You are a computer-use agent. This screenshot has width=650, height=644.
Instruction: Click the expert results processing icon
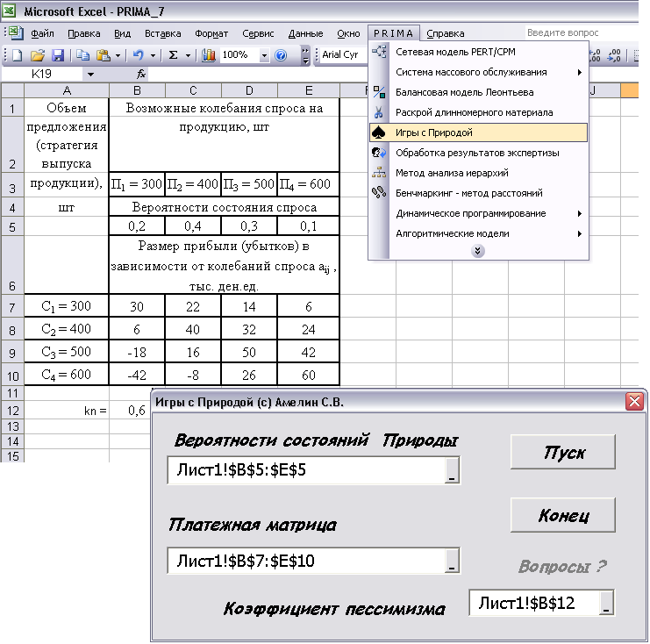point(379,153)
